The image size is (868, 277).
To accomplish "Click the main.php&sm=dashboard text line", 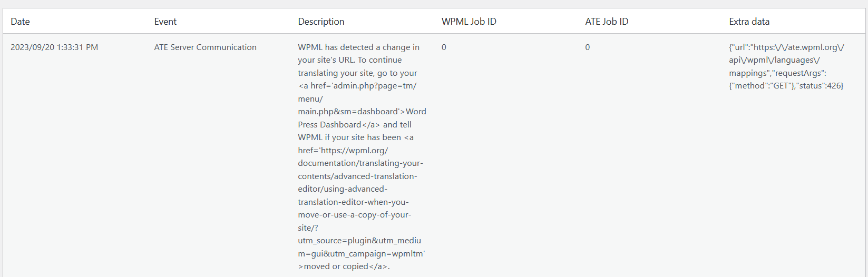I will click(362, 112).
